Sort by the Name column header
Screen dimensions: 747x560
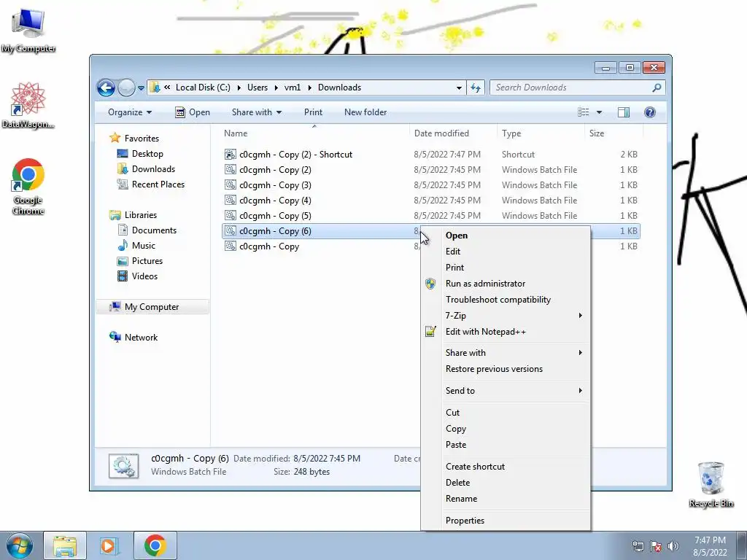[x=314, y=133]
